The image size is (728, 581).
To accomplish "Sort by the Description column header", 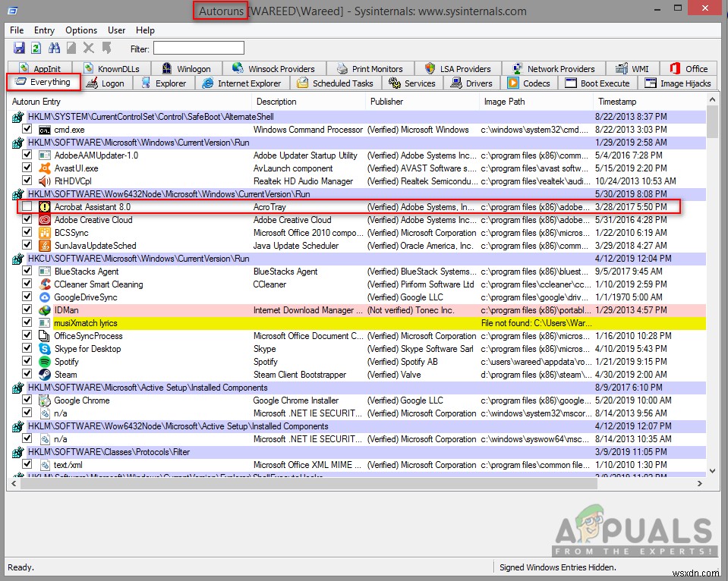I will click(x=309, y=102).
